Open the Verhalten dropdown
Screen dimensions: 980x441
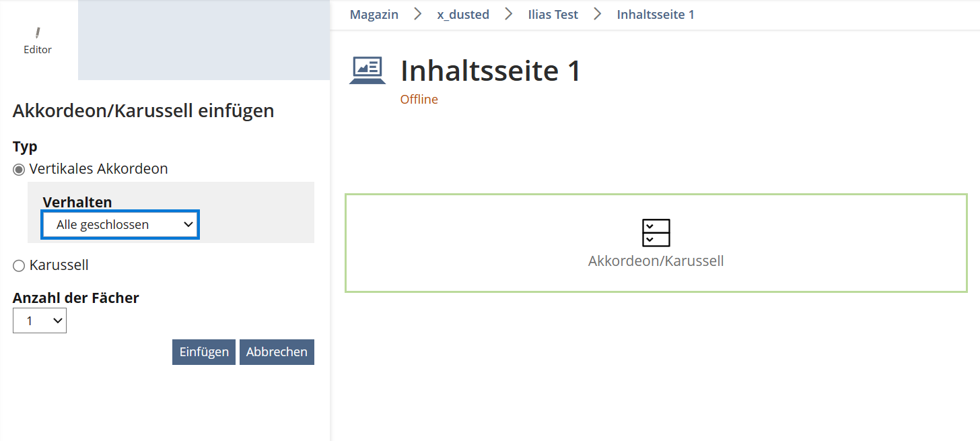120,225
